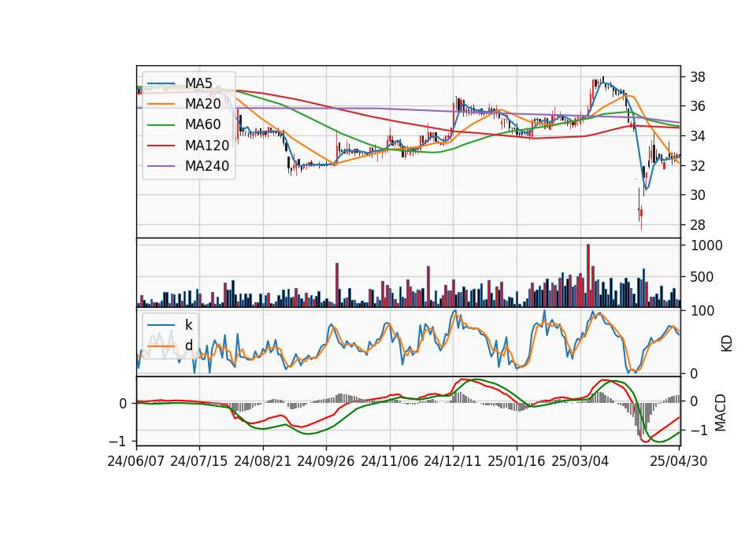The width and height of the screenshot is (756, 543).
Task: Click the price axis tick 28
Action: coord(698,225)
